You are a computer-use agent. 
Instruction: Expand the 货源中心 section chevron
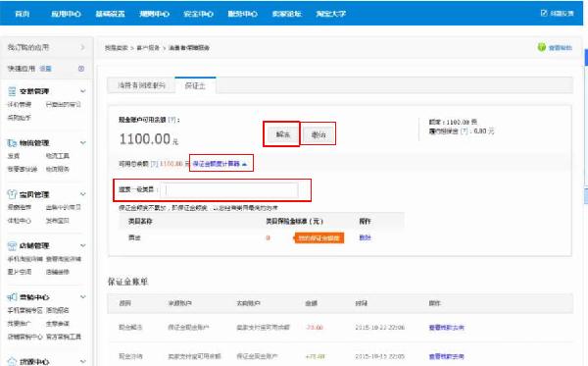(x=83, y=361)
